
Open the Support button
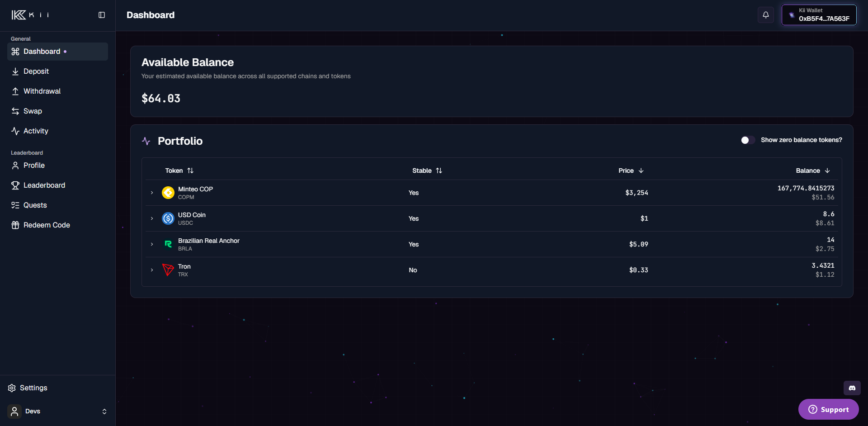pos(829,409)
